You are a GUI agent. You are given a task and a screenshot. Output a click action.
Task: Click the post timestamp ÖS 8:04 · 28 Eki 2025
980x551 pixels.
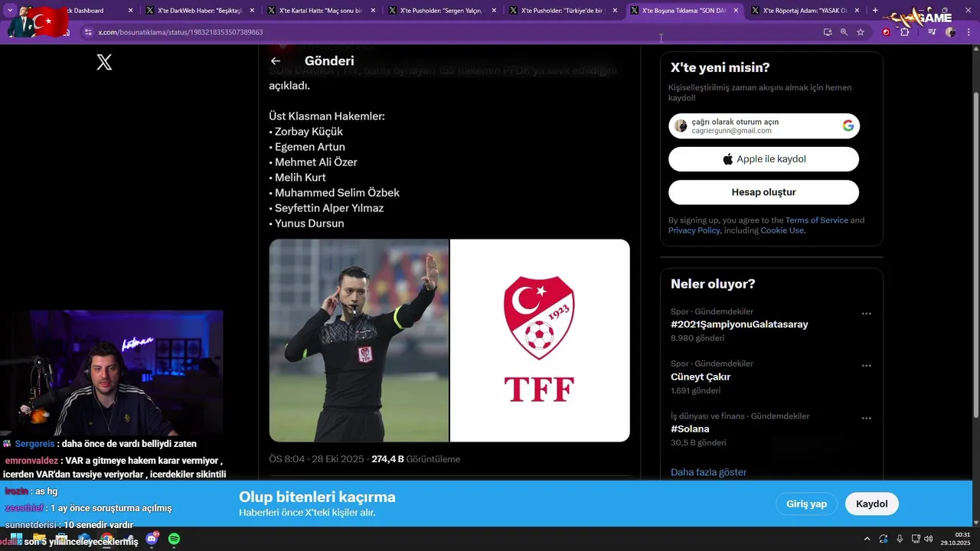[x=316, y=459]
